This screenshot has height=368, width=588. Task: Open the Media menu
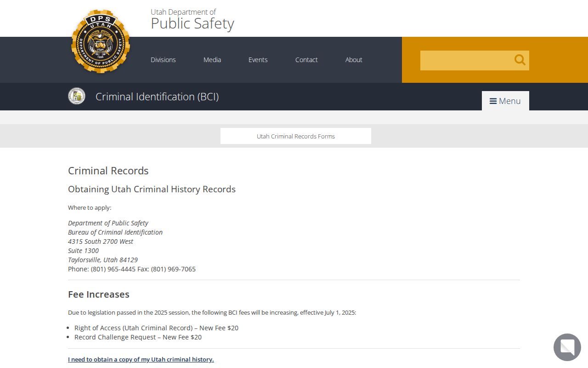(x=212, y=60)
